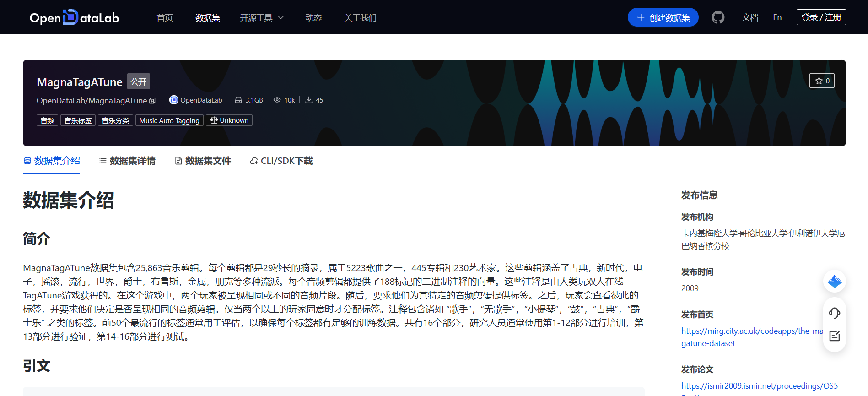Go to 首页 in navigation
Image resolution: width=868 pixels, height=396 pixels.
pyautogui.click(x=165, y=17)
